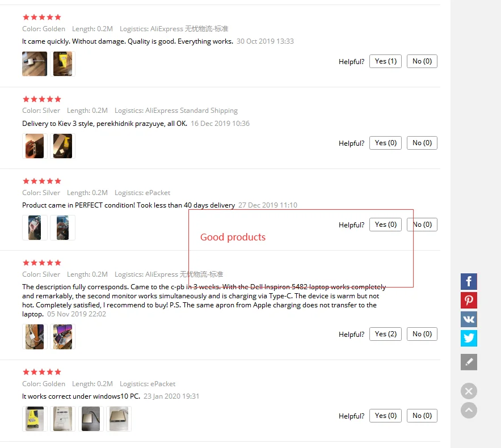Vote Yes (0) on the windows10 PC review

(385, 416)
